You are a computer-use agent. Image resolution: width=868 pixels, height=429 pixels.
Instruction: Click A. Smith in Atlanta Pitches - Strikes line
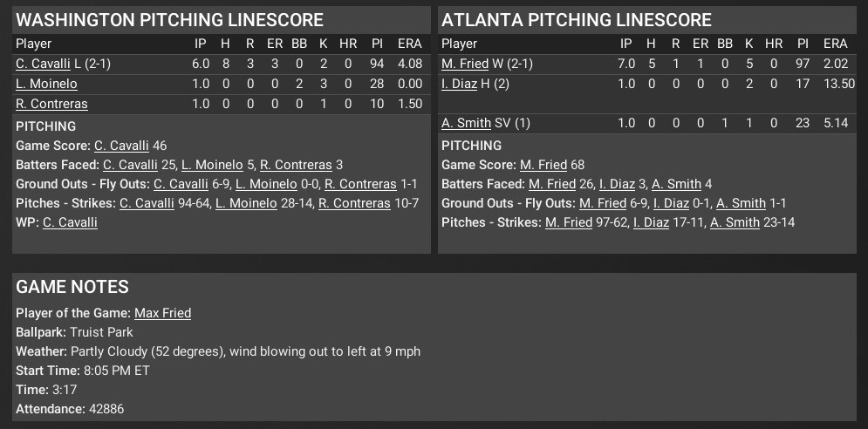tap(735, 222)
